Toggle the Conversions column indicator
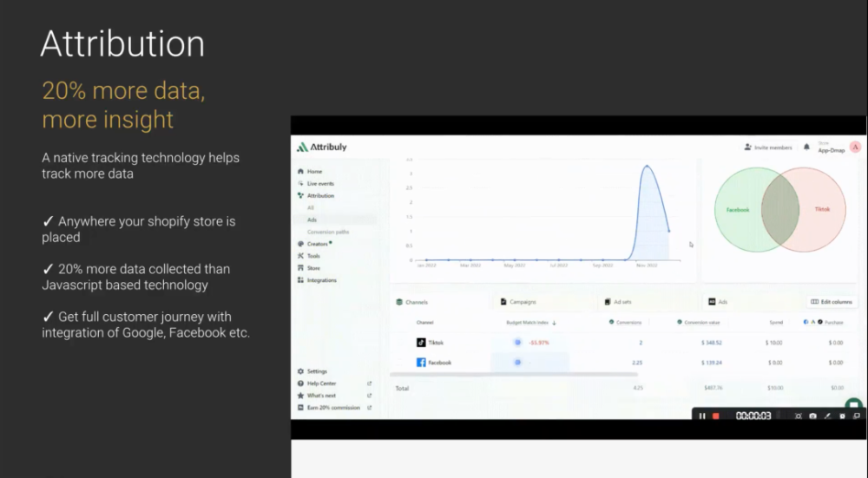The width and height of the screenshot is (868, 478). [612, 322]
